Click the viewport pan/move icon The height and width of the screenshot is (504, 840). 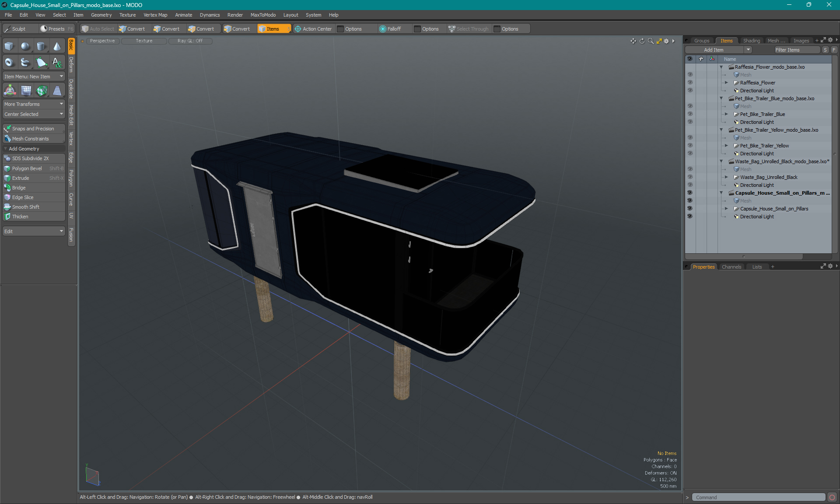click(x=633, y=41)
